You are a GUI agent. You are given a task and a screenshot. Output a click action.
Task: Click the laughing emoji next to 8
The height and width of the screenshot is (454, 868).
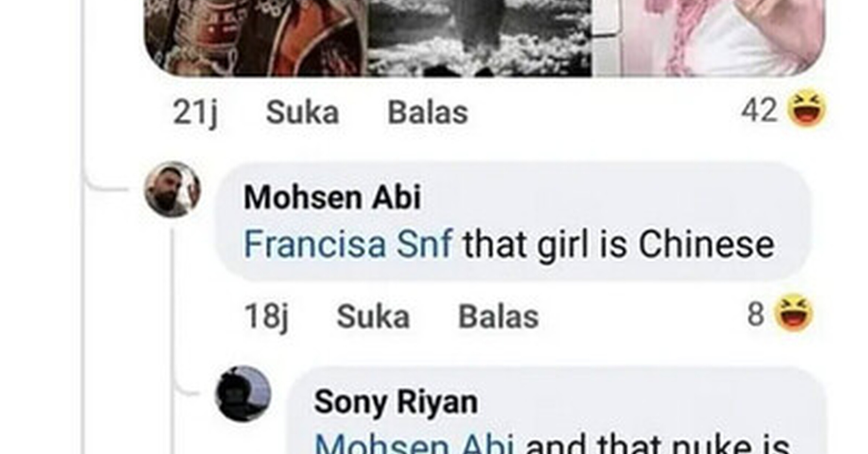point(794,314)
